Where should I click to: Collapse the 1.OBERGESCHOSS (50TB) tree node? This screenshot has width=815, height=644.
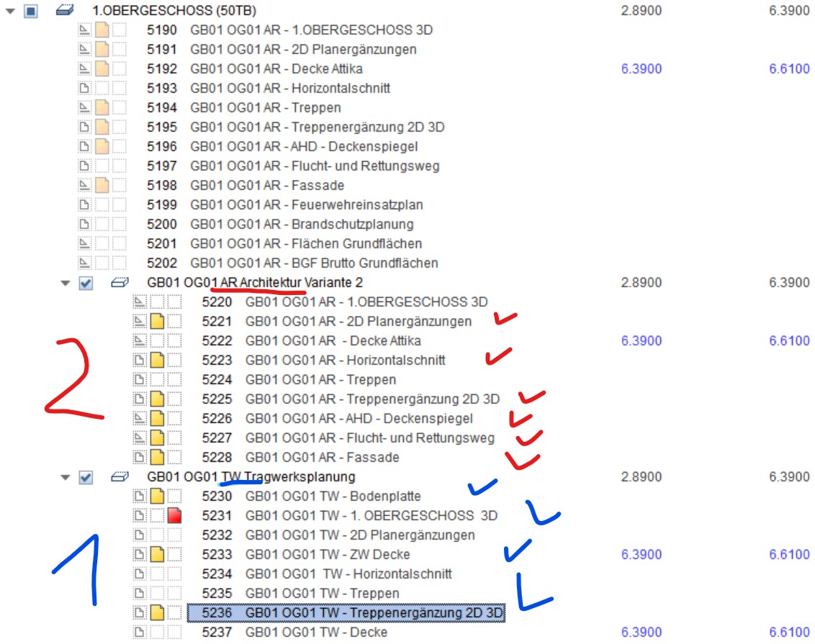[x=10, y=12]
